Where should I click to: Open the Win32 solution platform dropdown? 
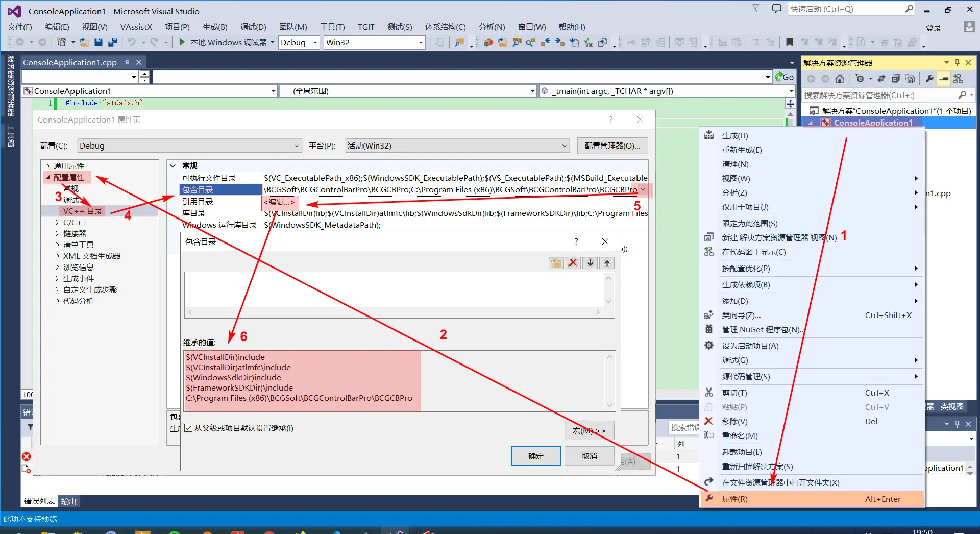tap(375, 42)
